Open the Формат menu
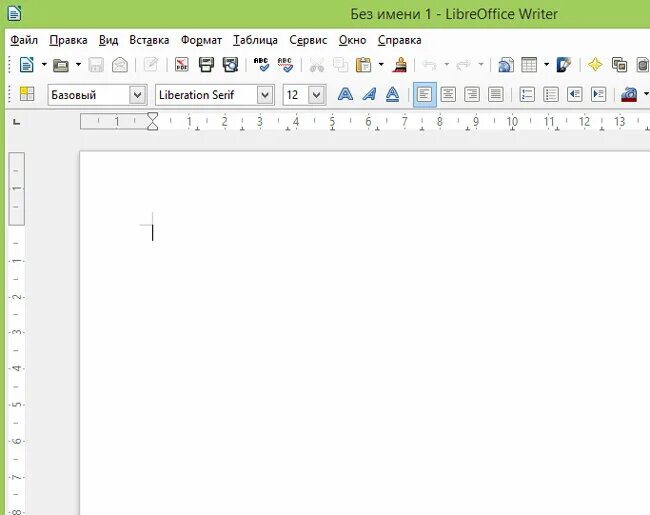 pos(201,40)
